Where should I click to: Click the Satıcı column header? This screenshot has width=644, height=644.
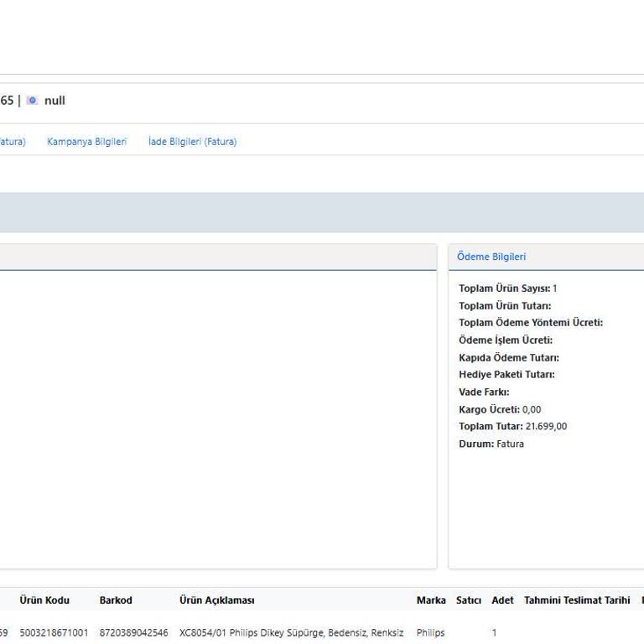[x=468, y=600]
